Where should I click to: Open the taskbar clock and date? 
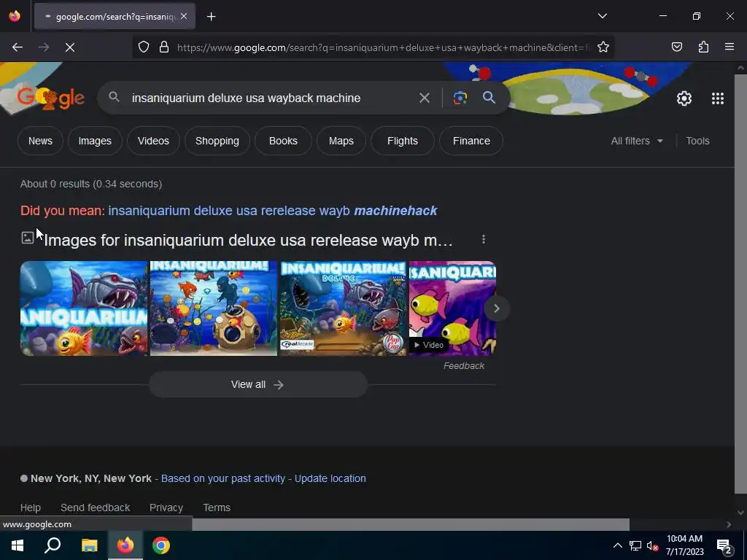coord(684,545)
